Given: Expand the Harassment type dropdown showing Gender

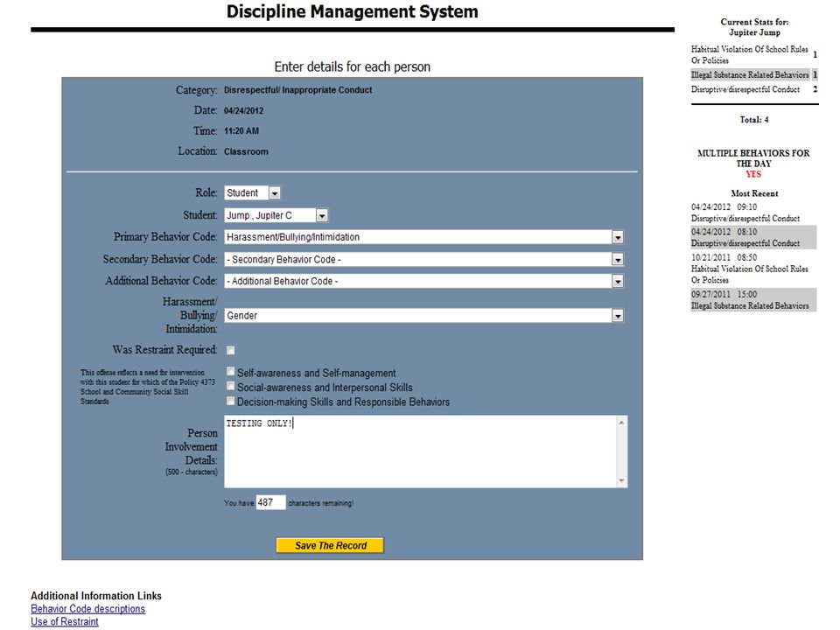Looking at the screenshot, I should (x=618, y=316).
